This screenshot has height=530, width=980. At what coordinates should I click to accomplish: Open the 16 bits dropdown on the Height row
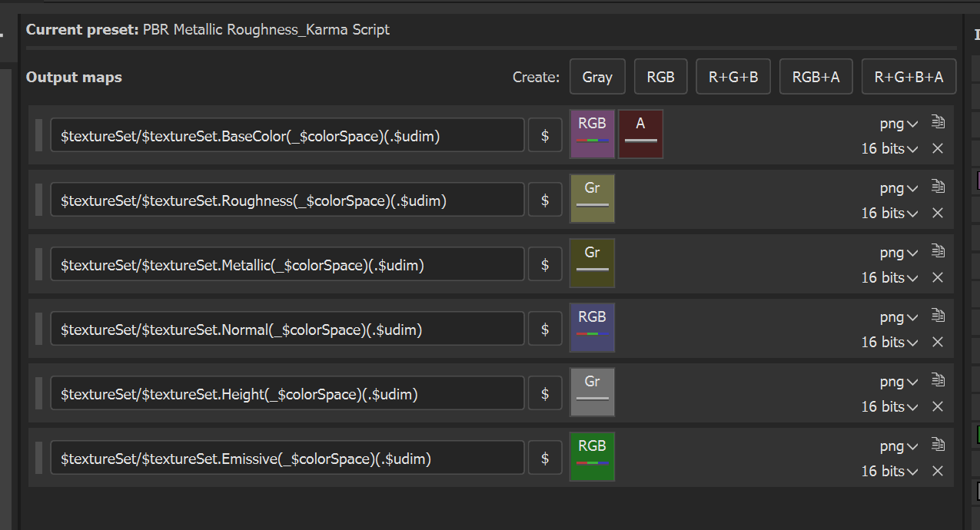coord(889,406)
